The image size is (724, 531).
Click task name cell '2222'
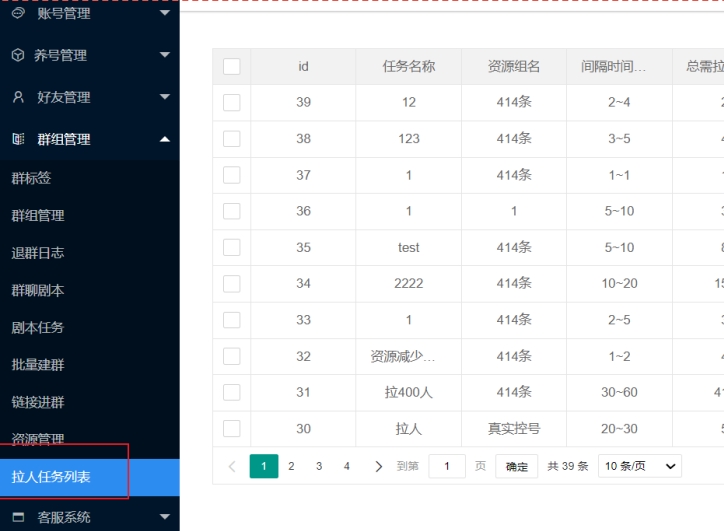point(409,284)
